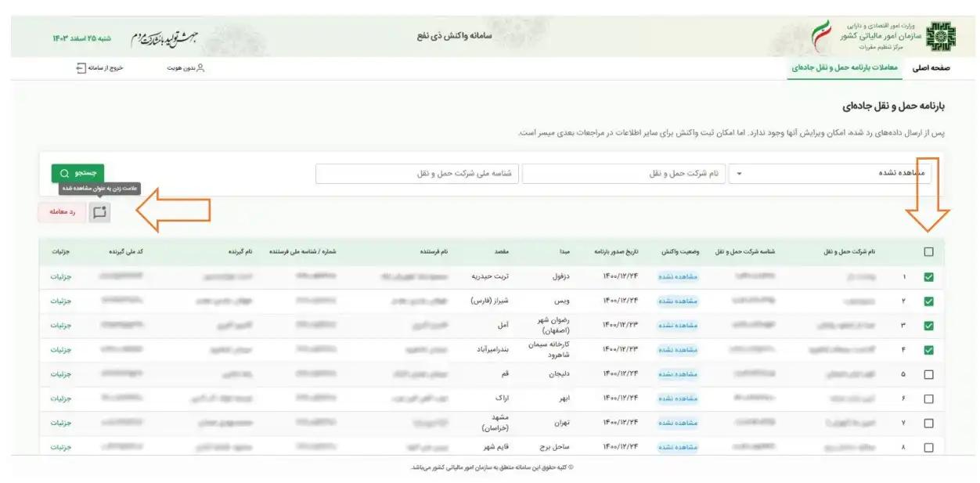Click the tax organization logo at top right
This screenshot has width=980, height=483.
[x=941, y=35]
